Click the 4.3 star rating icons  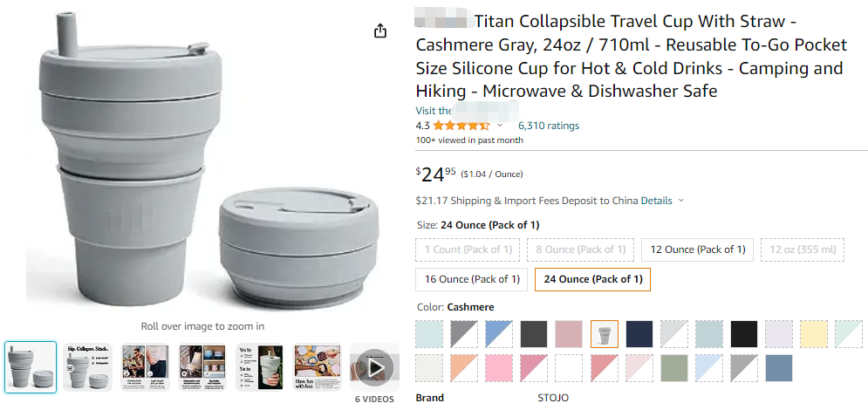point(461,126)
